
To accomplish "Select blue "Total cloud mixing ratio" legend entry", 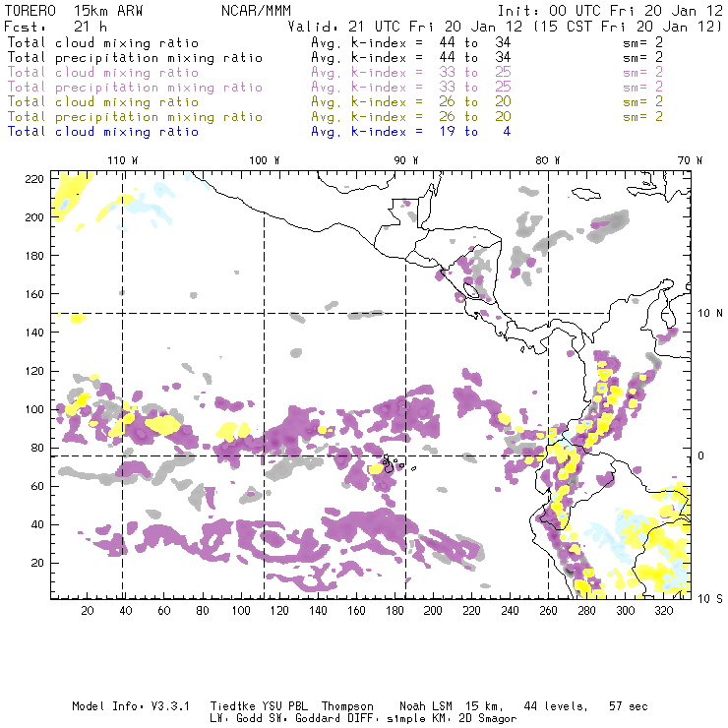I will (103, 132).
